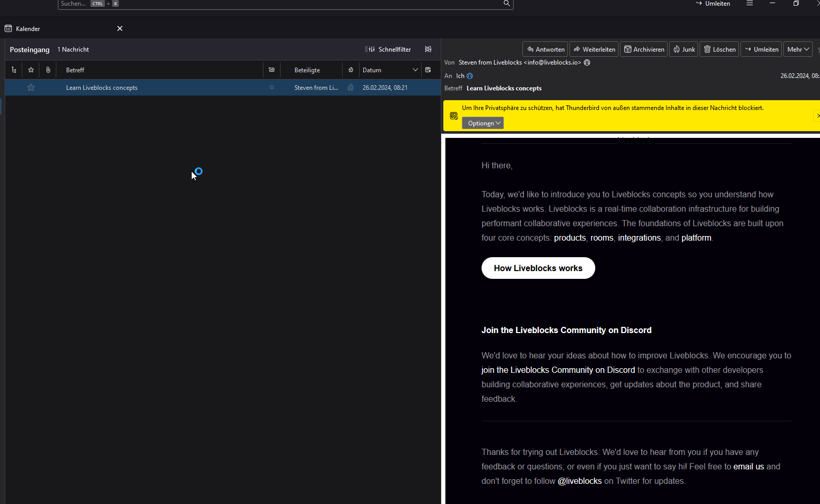The width and height of the screenshot is (820, 504).
Task: Click the How Liveblocks works button
Action: pyautogui.click(x=538, y=268)
